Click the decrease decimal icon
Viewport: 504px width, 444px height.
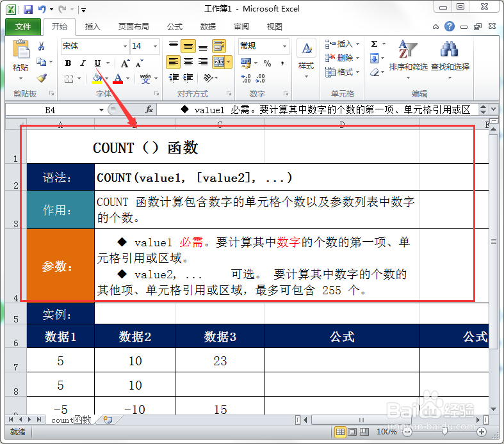pos(260,78)
